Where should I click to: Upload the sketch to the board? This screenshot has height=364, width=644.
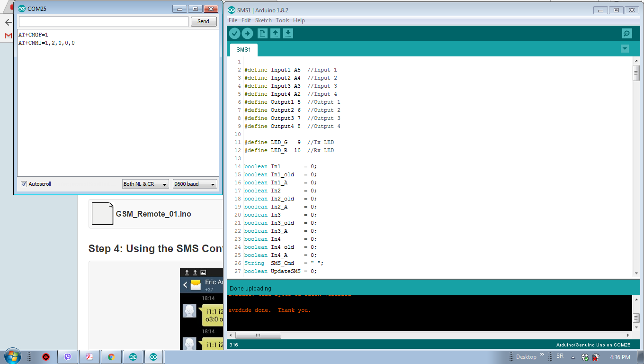tap(248, 33)
